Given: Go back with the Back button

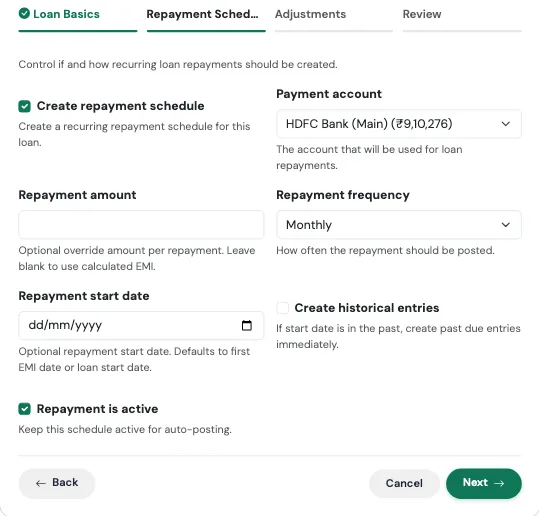Looking at the screenshot, I should tap(57, 483).
